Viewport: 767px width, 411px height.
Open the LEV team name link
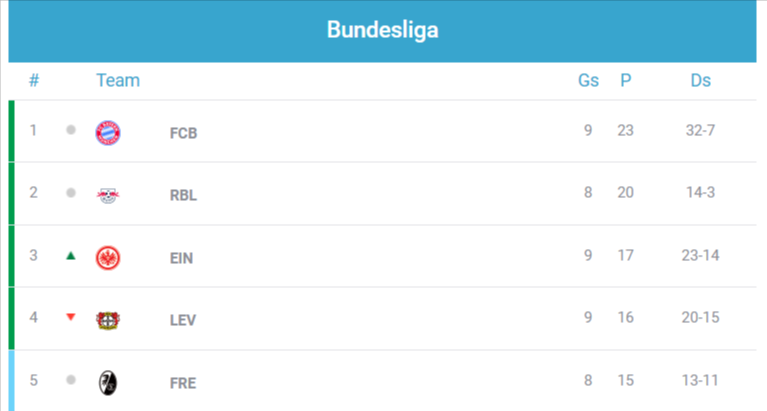(x=183, y=320)
